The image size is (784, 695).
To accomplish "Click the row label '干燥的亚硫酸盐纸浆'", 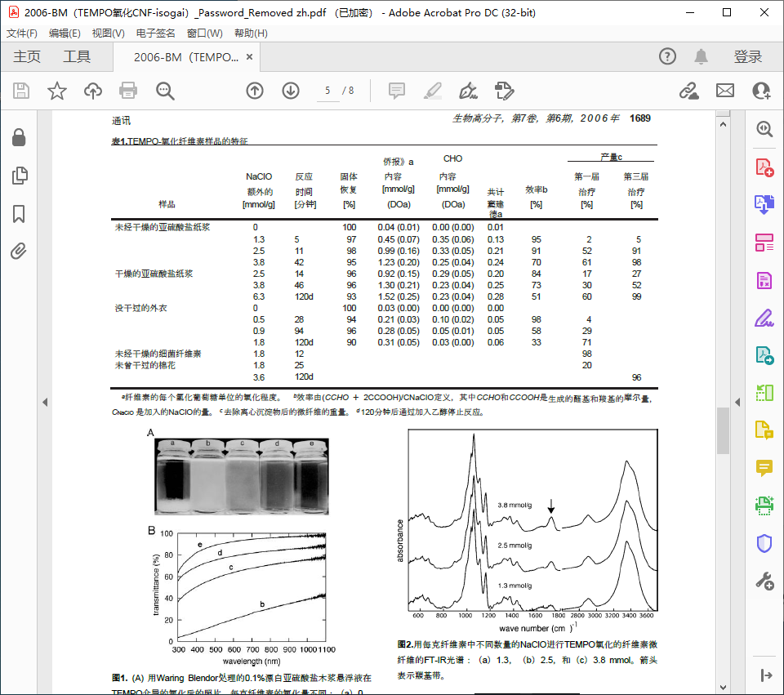I will pyautogui.click(x=154, y=274).
